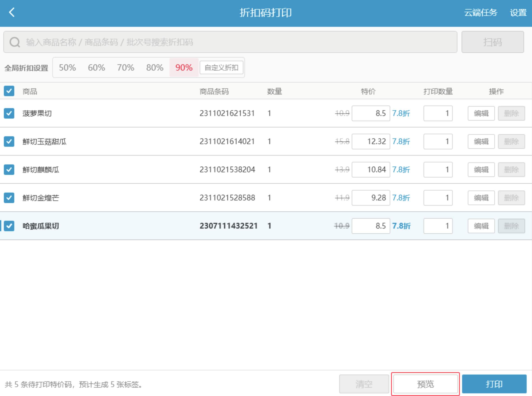
Task: Open the 自定义折扣 custom discount
Action: (221, 68)
